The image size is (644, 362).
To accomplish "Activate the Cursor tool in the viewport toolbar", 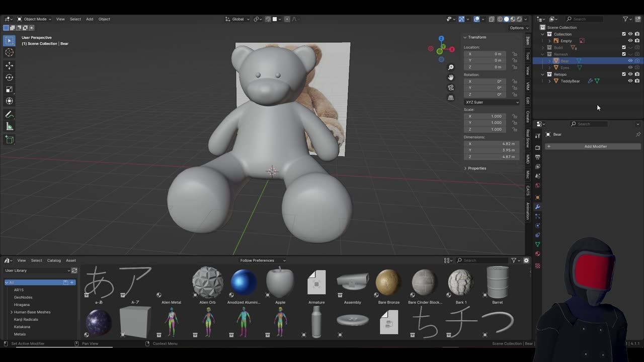I will click(10, 52).
